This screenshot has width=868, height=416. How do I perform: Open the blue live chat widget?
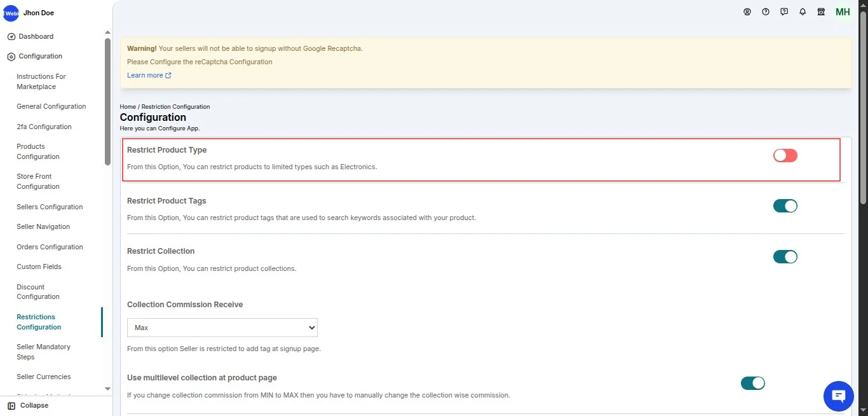(838, 397)
